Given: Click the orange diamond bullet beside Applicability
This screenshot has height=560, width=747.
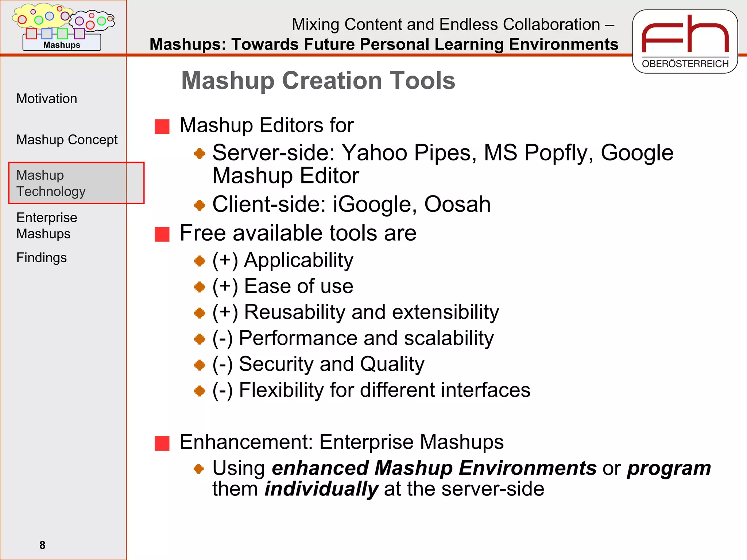Looking at the screenshot, I should [200, 261].
